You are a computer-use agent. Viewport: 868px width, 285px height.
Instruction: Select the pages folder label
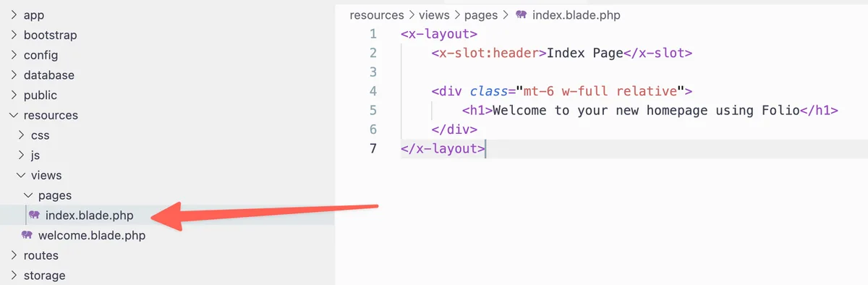[55, 195]
